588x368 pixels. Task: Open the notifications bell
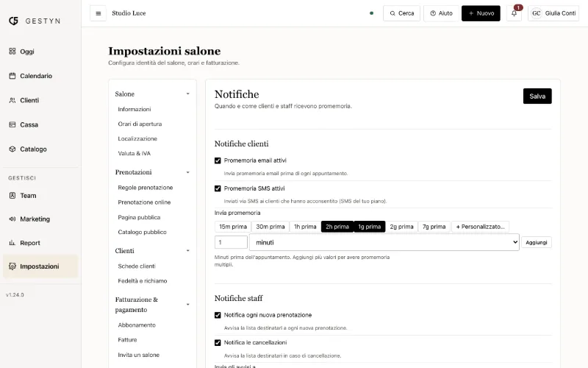[x=514, y=13]
